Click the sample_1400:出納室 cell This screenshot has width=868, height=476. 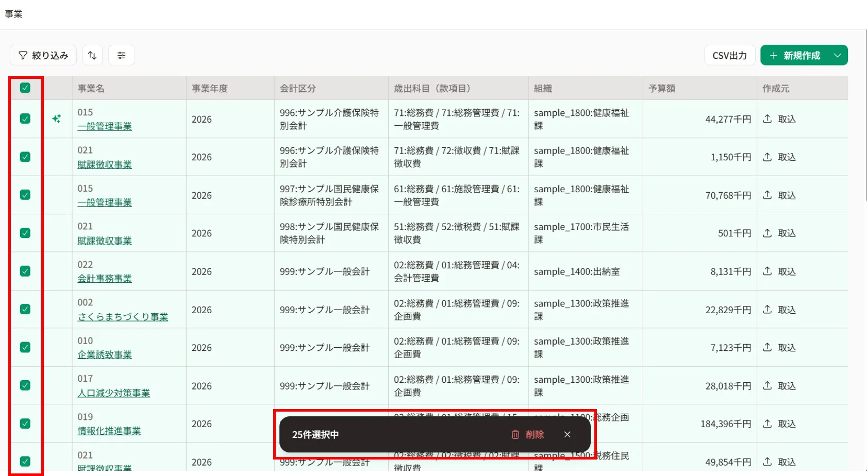586,271
